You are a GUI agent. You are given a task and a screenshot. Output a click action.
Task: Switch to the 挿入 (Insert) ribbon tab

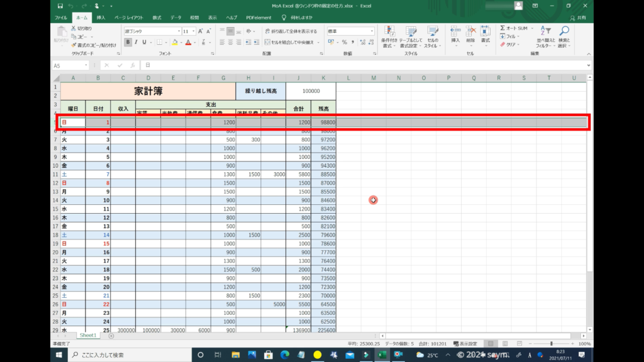[101, 18]
